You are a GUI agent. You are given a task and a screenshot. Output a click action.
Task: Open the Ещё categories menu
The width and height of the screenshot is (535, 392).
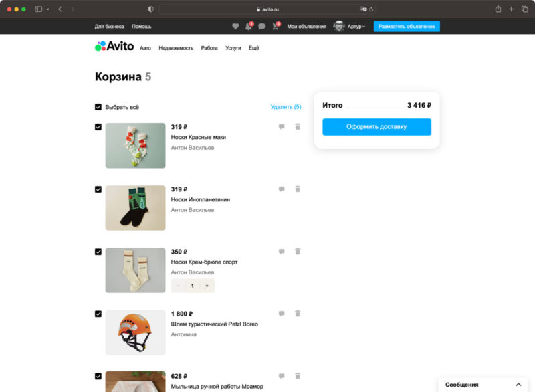[x=254, y=48]
